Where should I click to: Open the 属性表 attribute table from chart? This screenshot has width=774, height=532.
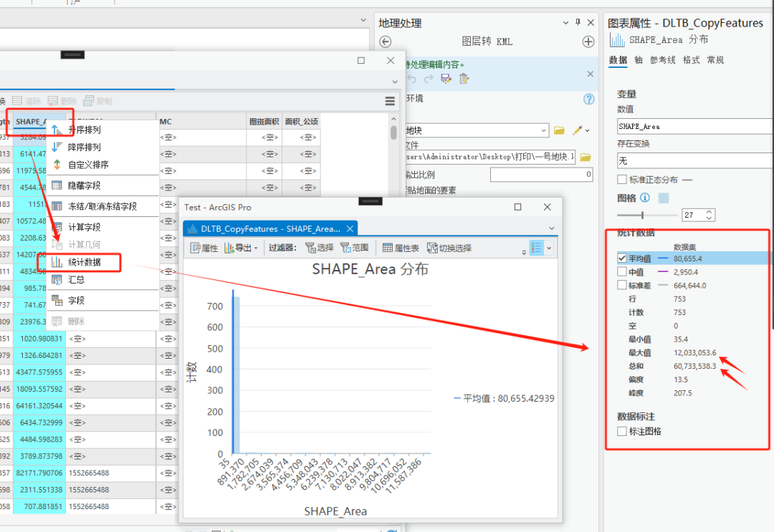click(x=401, y=248)
